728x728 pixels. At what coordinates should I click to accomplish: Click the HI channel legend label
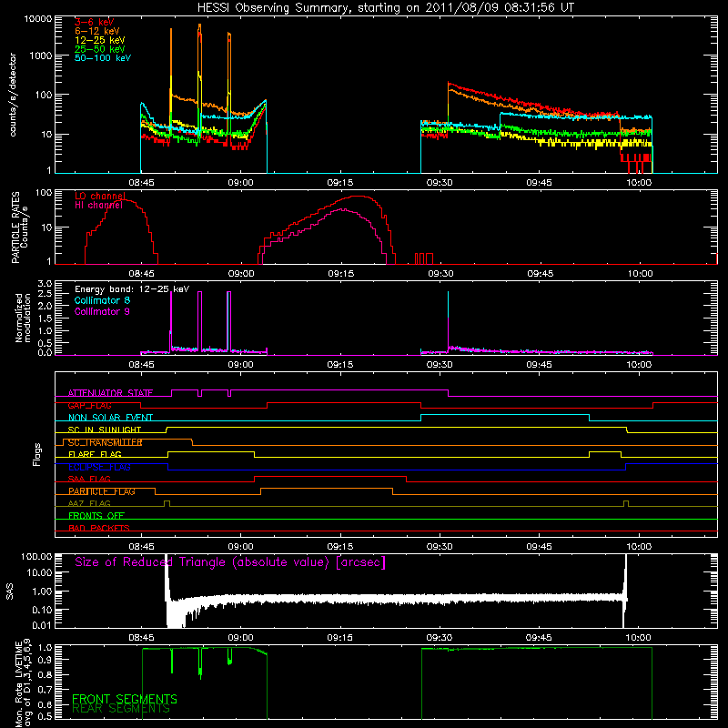point(99,206)
